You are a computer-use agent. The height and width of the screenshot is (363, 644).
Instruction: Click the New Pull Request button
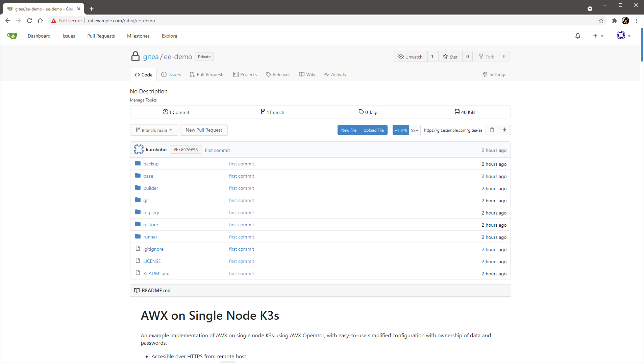pyautogui.click(x=204, y=130)
